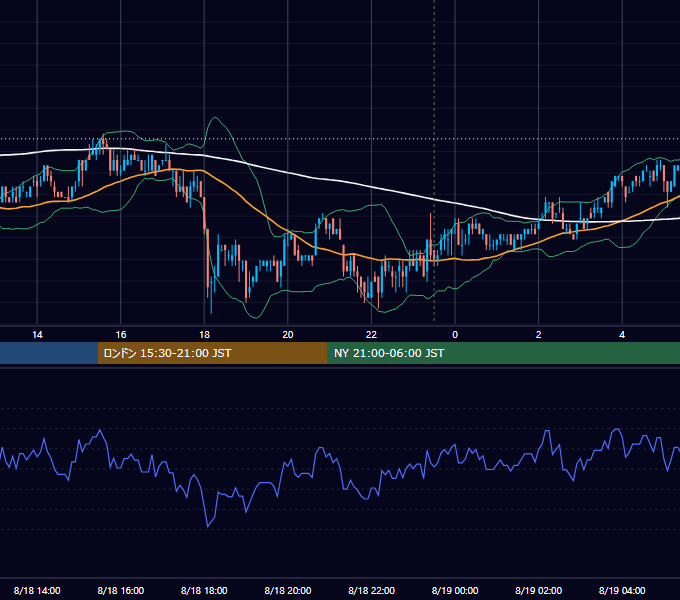The image size is (680, 600).
Task: Click the 8/18 20:00 date label
Action: pyautogui.click(x=288, y=590)
